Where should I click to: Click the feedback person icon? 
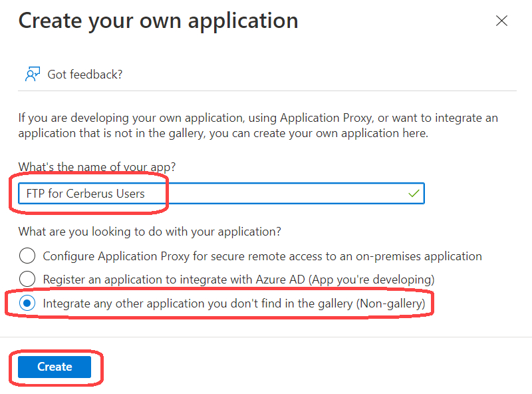click(x=33, y=74)
